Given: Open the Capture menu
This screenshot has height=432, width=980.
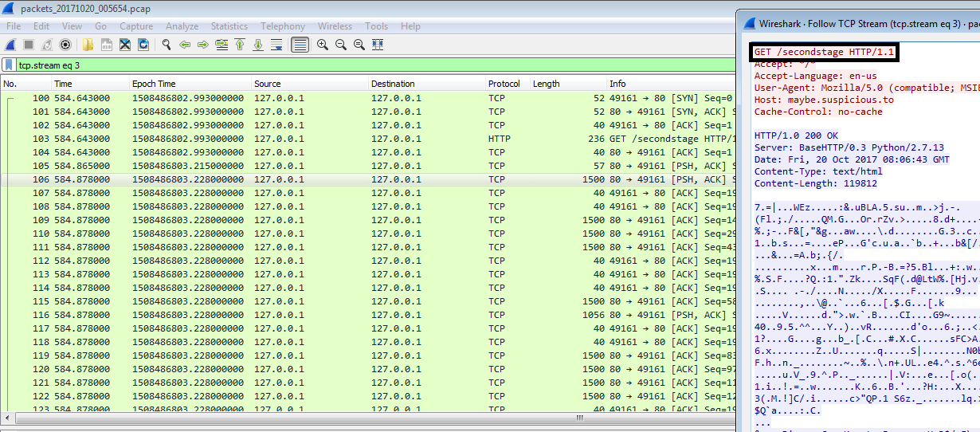Looking at the screenshot, I should 136,26.
